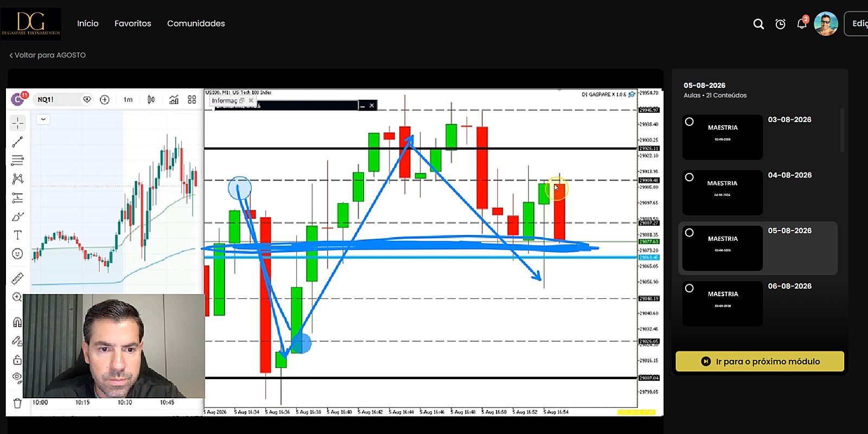The width and height of the screenshot is (868, 434).
Task: Open the emoji smiley icons tool
Action: tap(17, 254)
